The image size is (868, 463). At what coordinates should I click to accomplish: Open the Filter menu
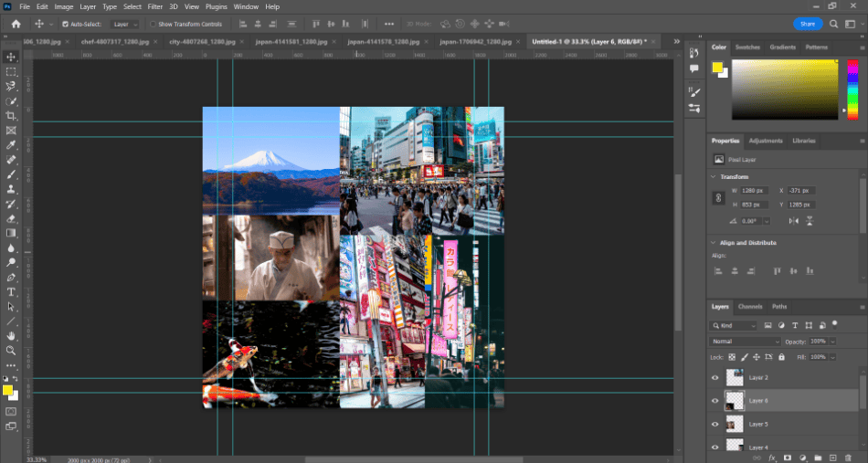click(x=155, y=6)
